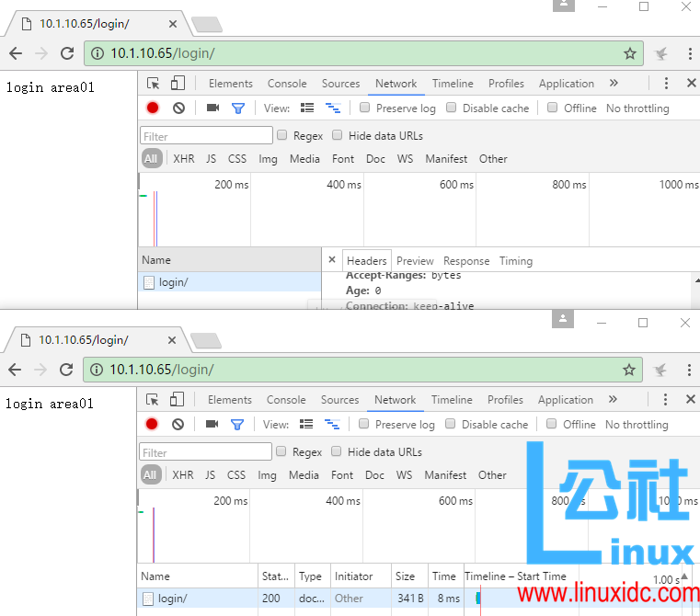Clear network log in top DevTools
The width and height of the screenshot is (700, 616).
click(x=178, y=108)
